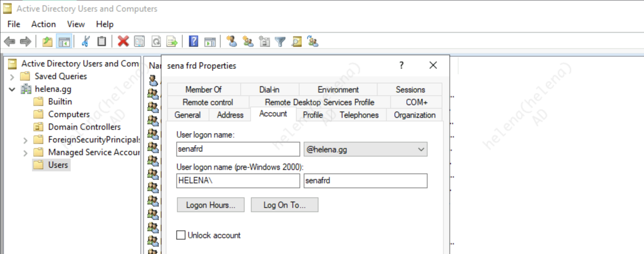Viewport: 644px width, 254px height.
Task: Click the User logon name field containing senafrd
Action: 238,149
